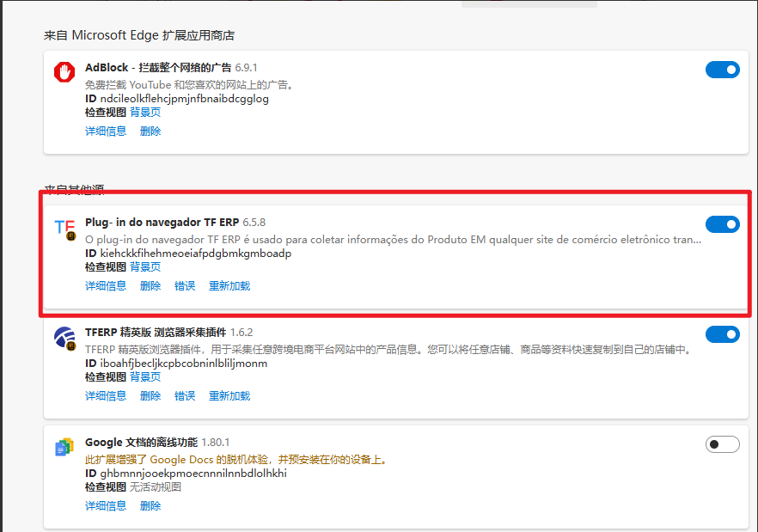The width and height of the screenshot is (758, 532).
Task: Open 详细信息 for Plug-in do navegador TF ERP
Action: point(106,286)
